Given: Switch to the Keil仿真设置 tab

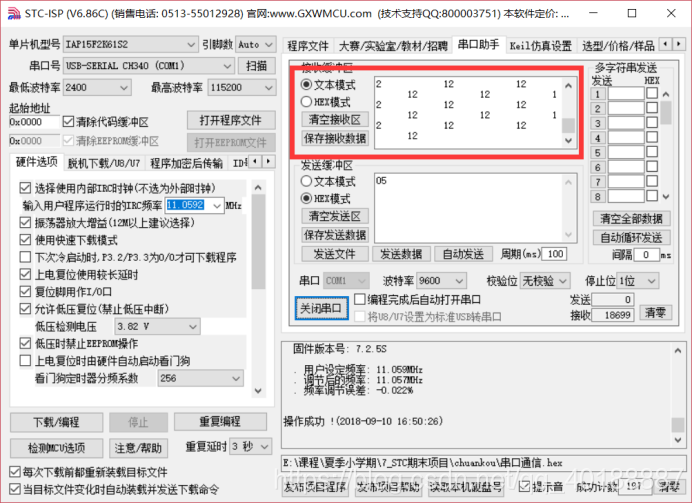Looking at the screenshot, I should pyautogui.click(x=541, y=46).
